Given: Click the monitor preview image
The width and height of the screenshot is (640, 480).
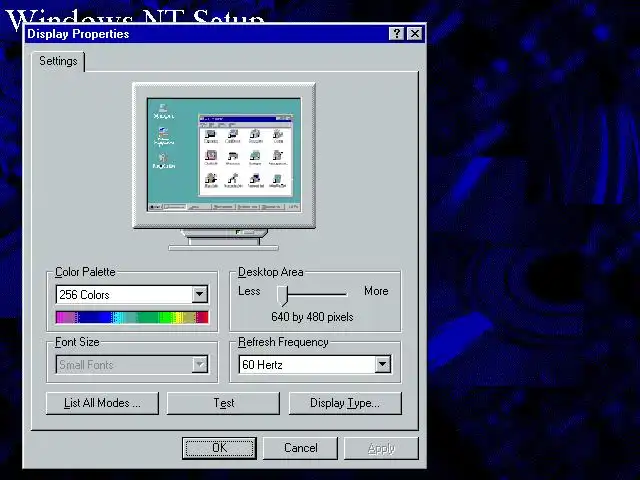Looking at the screenshot, I should pyautogui.click(x=224, y=167).
